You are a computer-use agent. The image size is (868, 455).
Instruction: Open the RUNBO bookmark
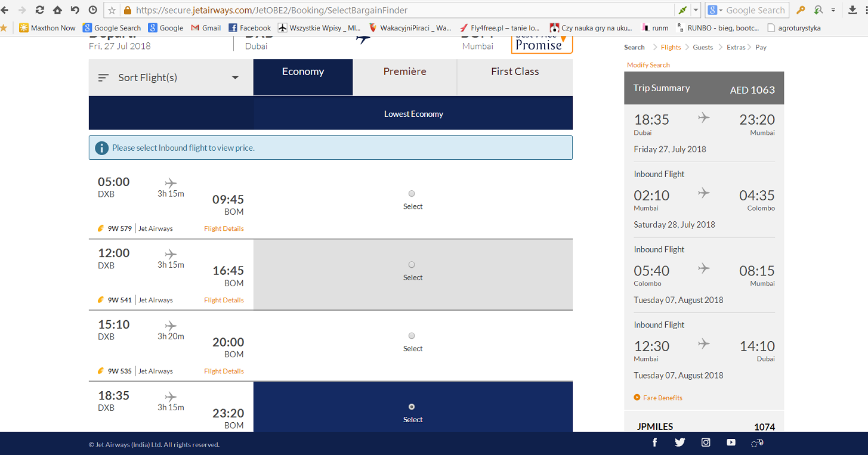pyautogui.click(x=718, y=27)
